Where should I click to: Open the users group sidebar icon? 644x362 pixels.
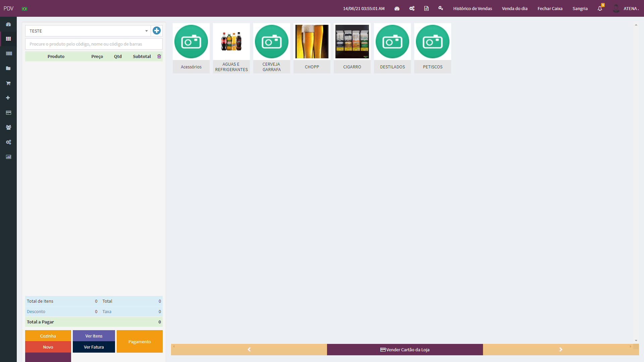[8, 127]
